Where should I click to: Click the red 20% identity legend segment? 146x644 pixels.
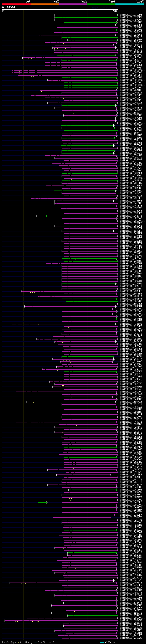[16, 4]
